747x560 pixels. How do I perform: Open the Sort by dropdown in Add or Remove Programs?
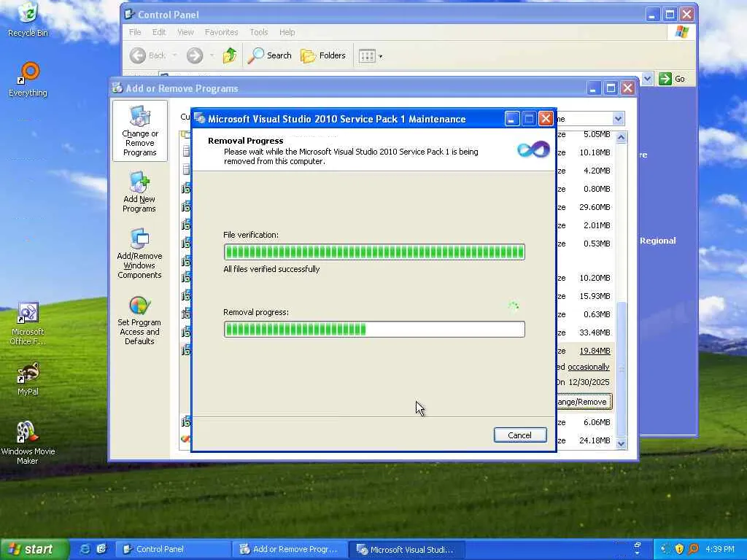[x=618, y=119]
